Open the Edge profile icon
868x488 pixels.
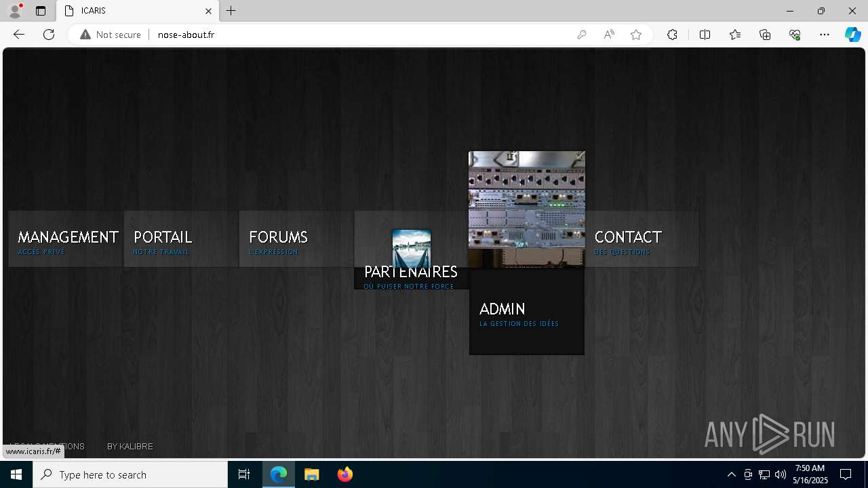(15, 11)
